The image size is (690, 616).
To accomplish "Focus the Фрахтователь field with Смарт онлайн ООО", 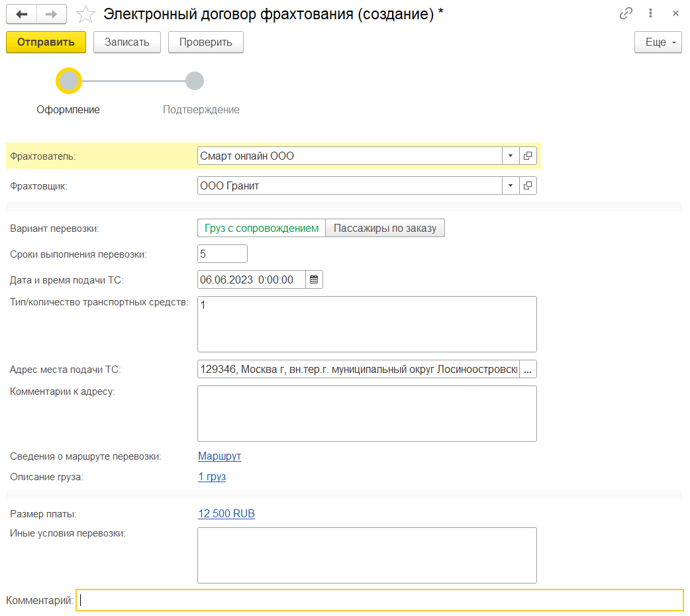I will (x=350, y=156).
